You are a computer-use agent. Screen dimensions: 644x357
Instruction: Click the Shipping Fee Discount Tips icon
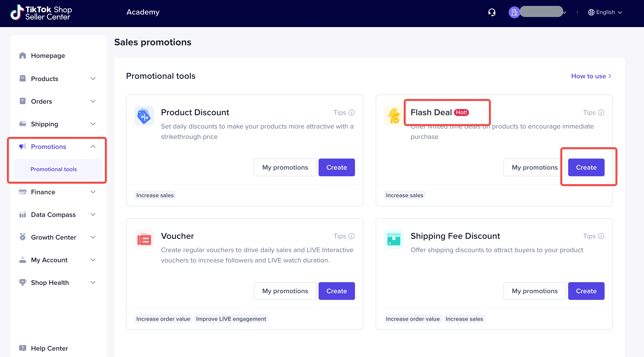click(601, 236)
